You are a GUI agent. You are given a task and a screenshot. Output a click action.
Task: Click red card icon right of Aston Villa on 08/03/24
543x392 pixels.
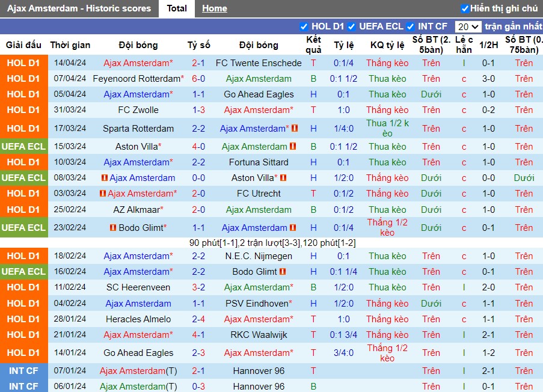click(283, 177)
